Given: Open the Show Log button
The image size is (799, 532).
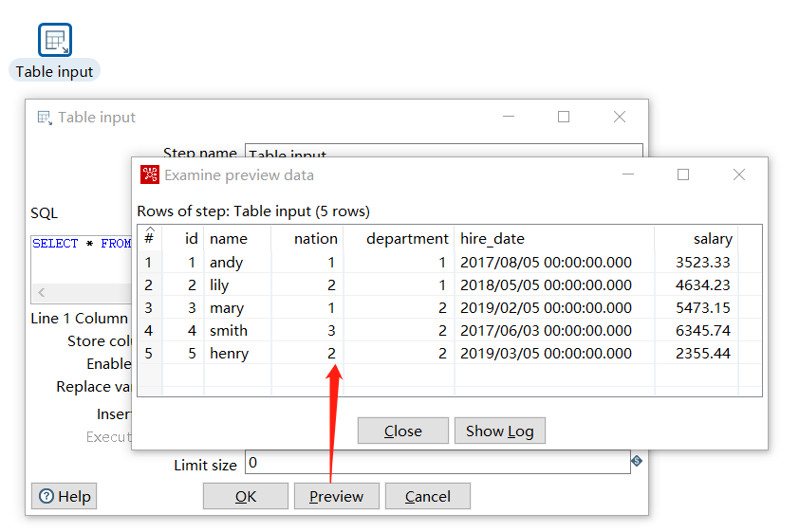Looking at the screenshot, I should [499, 431].
